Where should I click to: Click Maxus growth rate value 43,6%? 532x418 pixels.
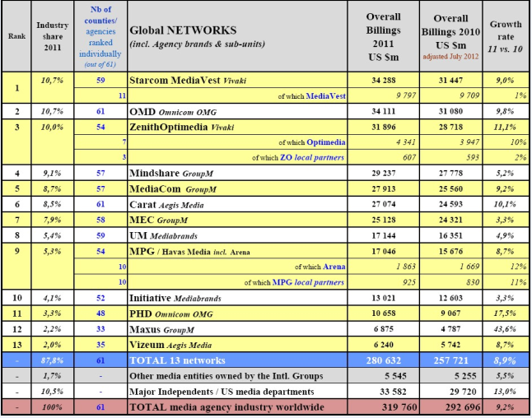click(506, 328)
